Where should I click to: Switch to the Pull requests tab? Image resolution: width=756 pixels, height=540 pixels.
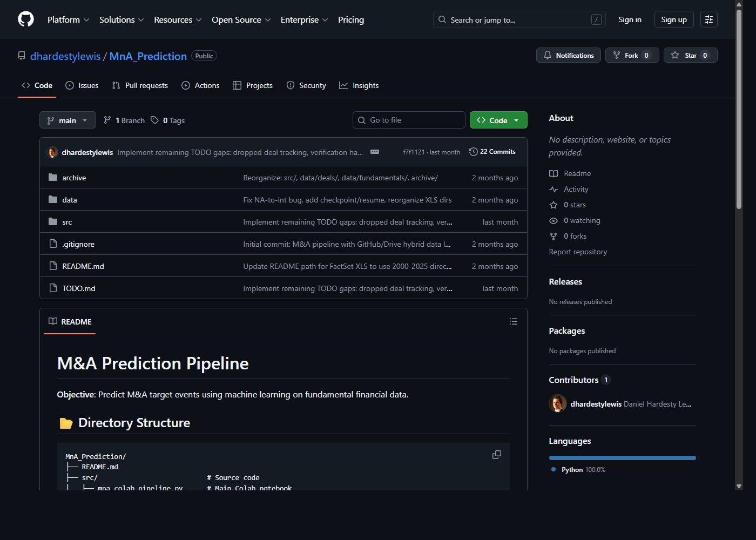click(140, 85)
